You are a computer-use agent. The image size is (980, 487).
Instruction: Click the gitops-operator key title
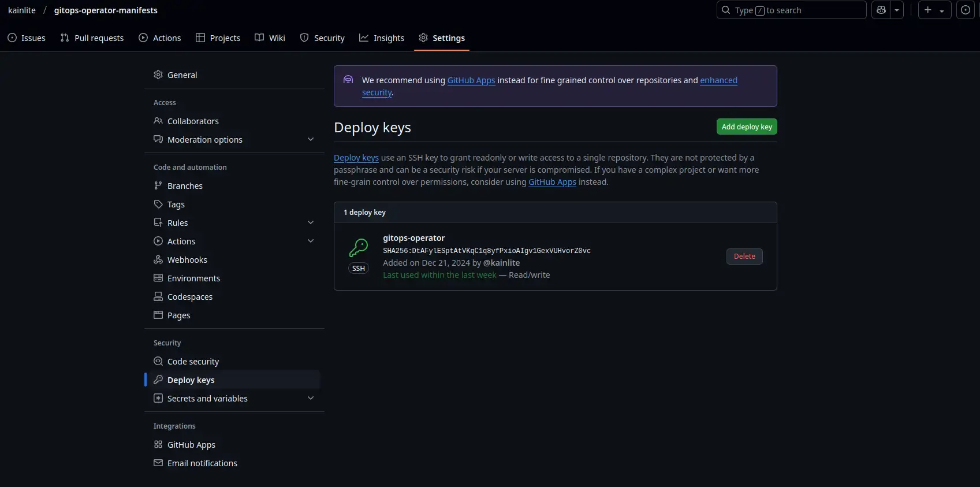coord(413,238)
